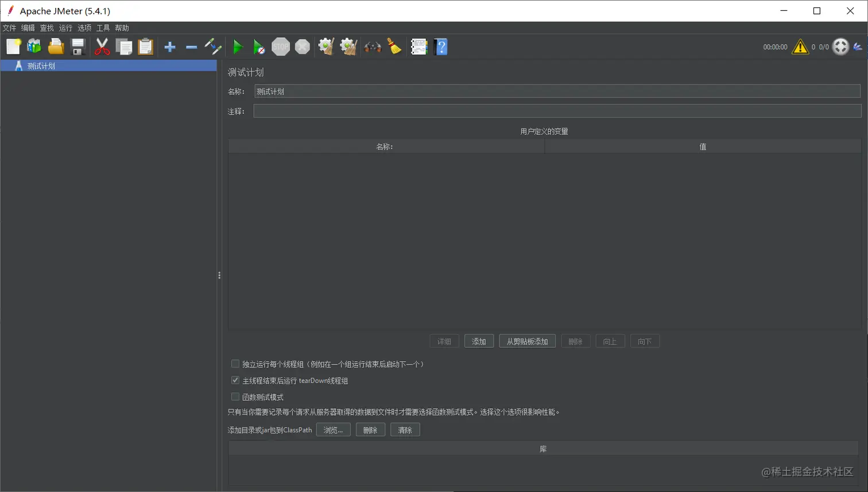Stop the test with STOP icon
Screen dimensions: 868x492
coord(281,47)
